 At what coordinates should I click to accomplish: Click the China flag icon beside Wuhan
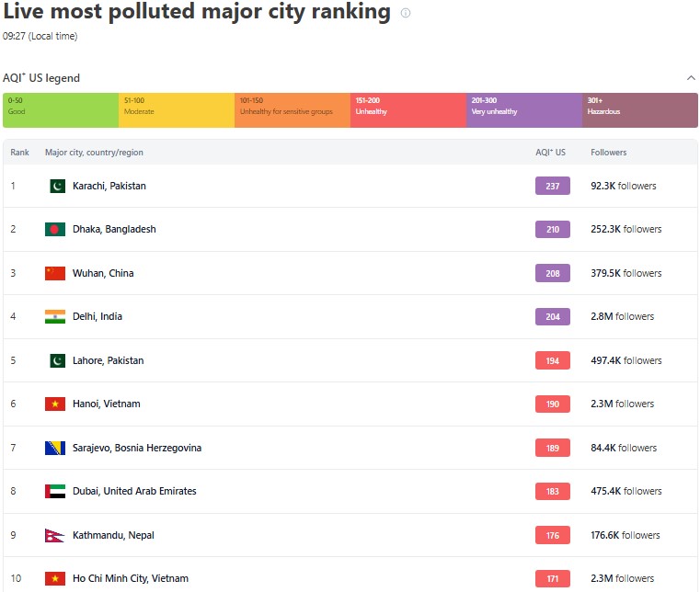(55, 273)
